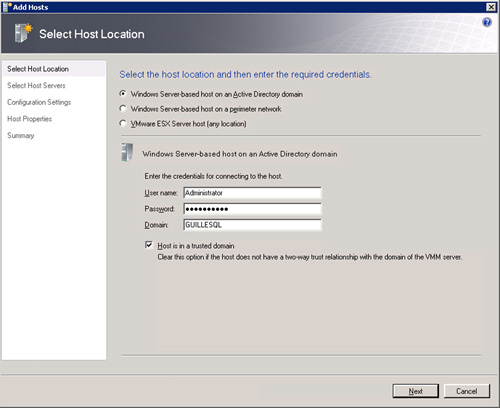Click the Add Hosts title bar icon
The width and height of the screenshot is (500, 408).
pyautogui.click(x=7, y=7)
